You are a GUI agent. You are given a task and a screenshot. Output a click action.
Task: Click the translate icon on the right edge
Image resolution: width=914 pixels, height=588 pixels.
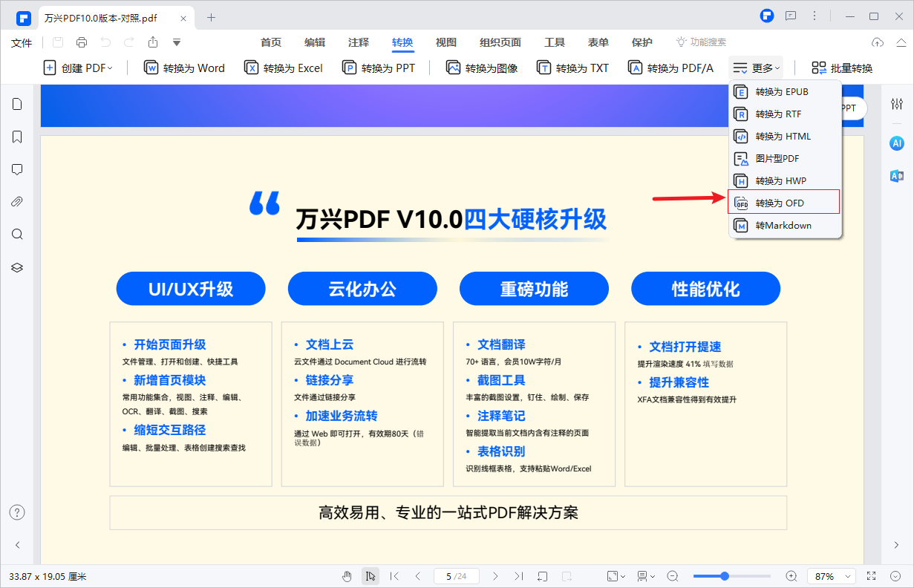point(896,176)
